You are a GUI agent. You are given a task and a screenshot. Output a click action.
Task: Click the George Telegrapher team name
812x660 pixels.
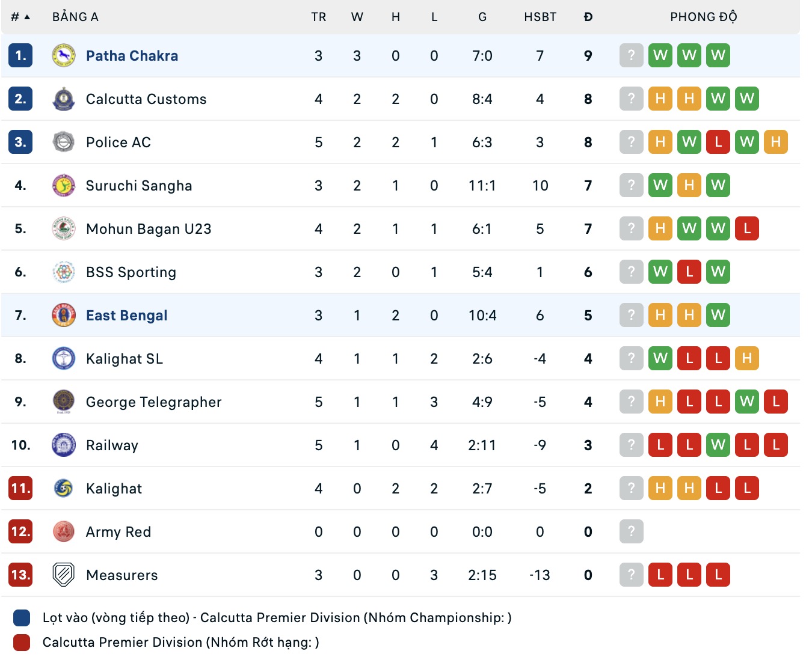pos(153,402)
